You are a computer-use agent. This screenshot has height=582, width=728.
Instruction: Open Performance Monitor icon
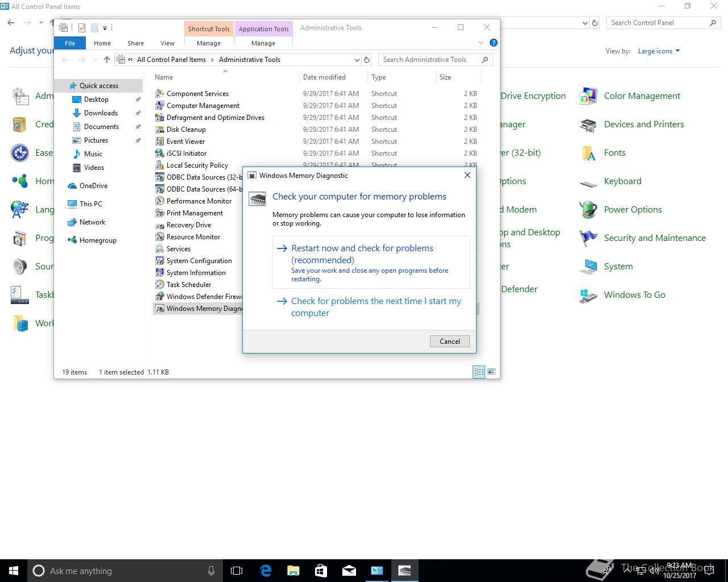pyautogui.click(x=160, y=201)
